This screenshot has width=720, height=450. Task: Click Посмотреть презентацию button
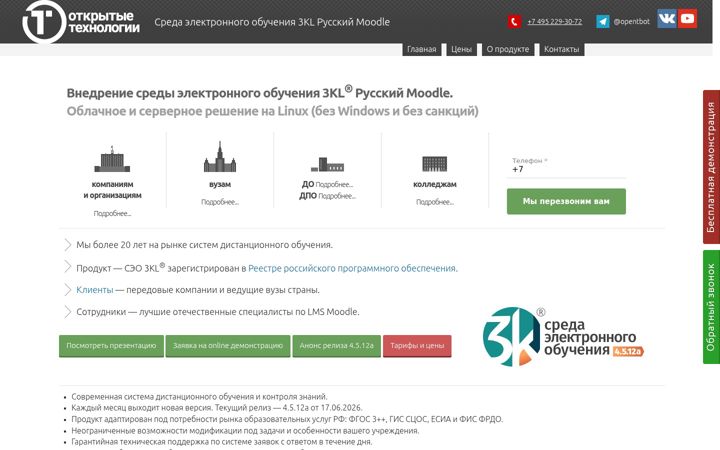[111, 346]
